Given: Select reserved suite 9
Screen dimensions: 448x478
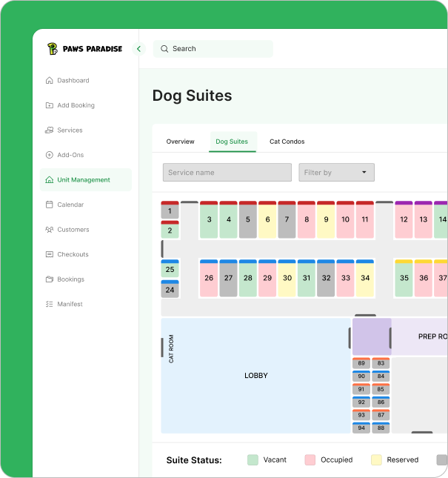Looking at the screenshot, I should click(326, 219).
